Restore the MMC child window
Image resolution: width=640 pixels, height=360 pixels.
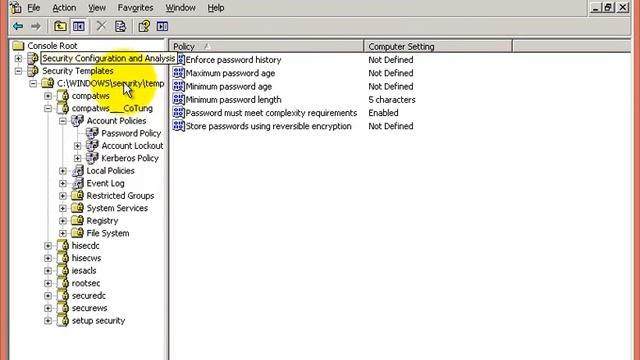point(609,7)
